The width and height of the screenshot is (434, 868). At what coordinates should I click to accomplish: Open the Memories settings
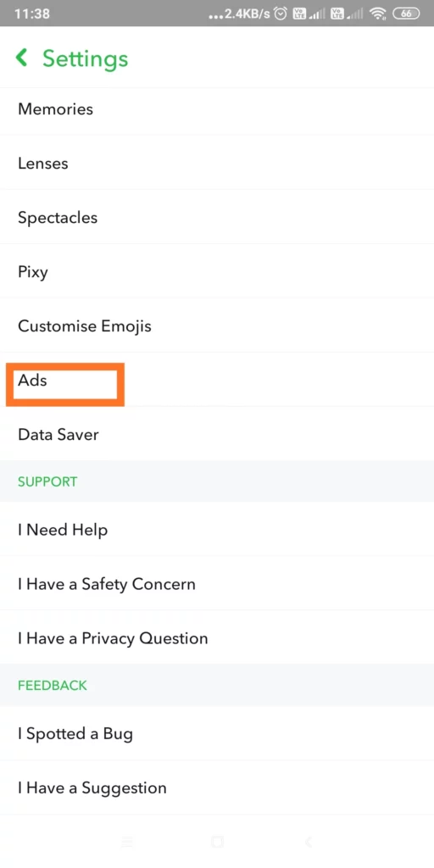coord(217,108)
